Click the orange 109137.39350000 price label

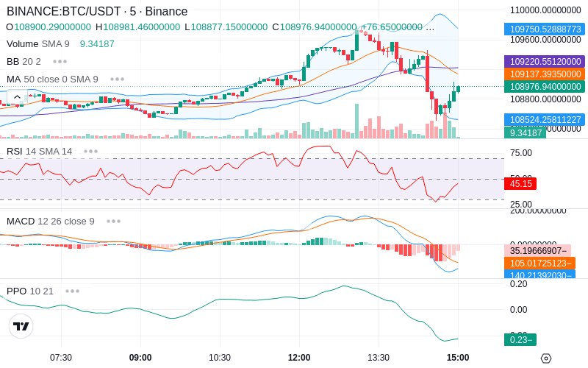coord(545,74)
